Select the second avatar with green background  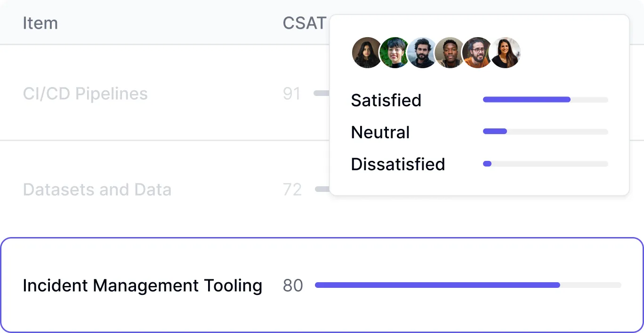[x=394, y=53]
